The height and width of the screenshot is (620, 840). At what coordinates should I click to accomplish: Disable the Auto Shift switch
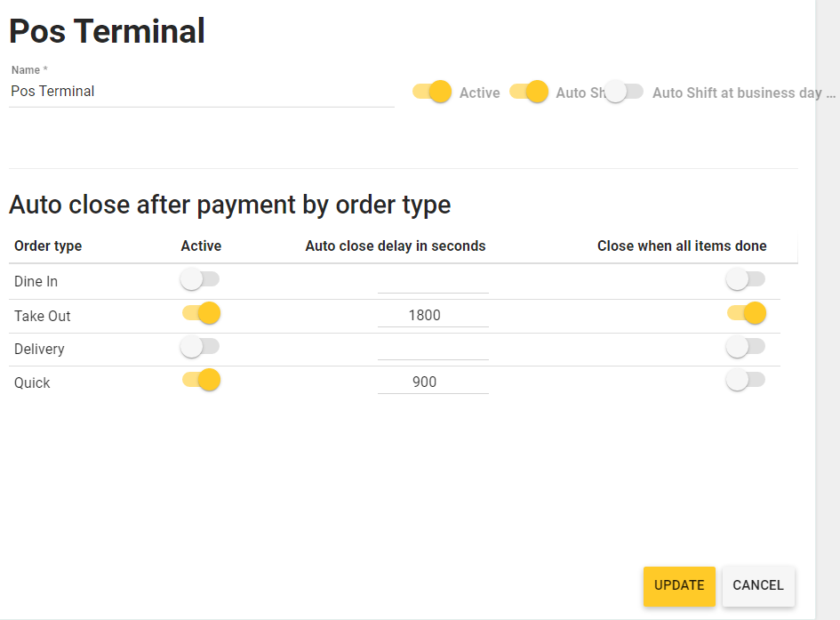coord(529,92)
